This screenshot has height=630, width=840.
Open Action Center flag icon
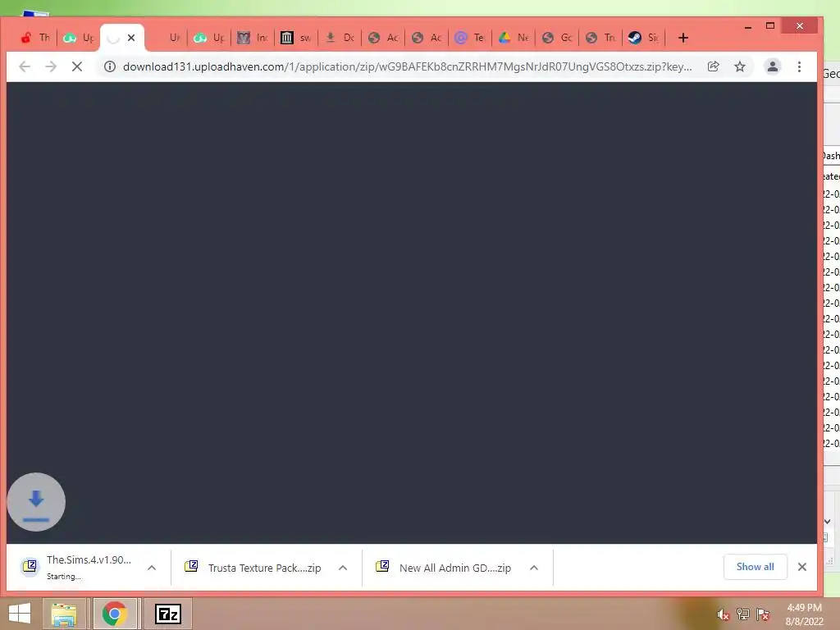(763, 614)
